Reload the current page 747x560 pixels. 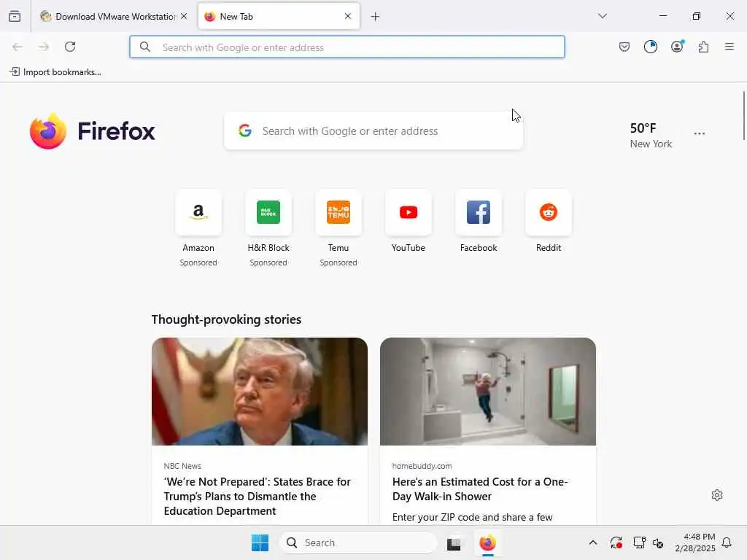[70, 47]
